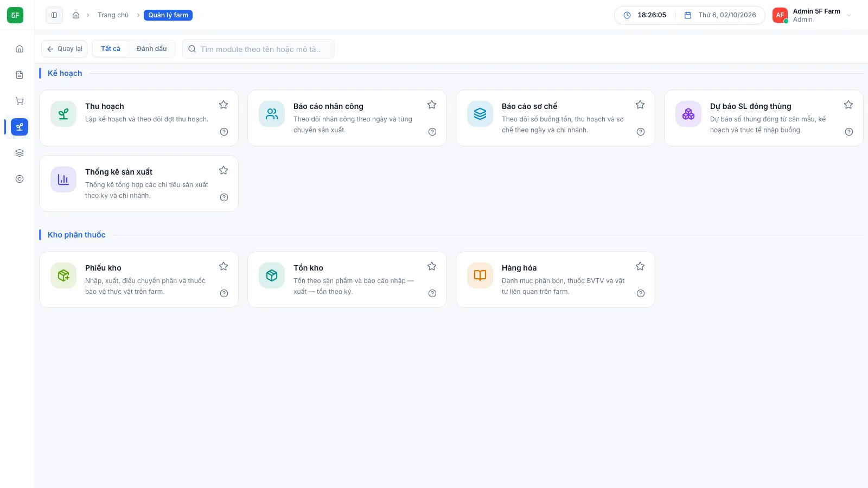The width and height of the screenshot is (868, 488).
Task: Switch to the Đánh dấu tab
Action: tap(152, 49)
